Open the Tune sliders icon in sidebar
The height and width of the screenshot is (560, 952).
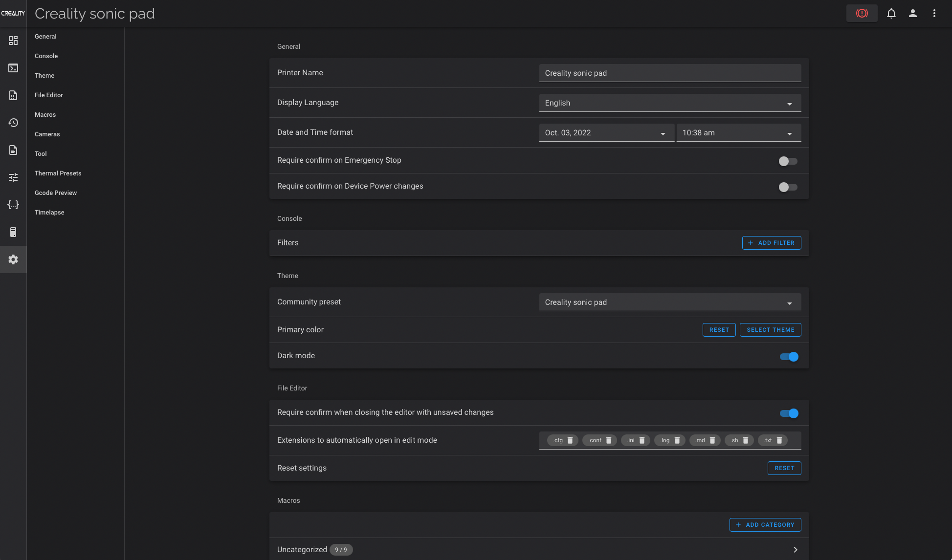[13, 177]
